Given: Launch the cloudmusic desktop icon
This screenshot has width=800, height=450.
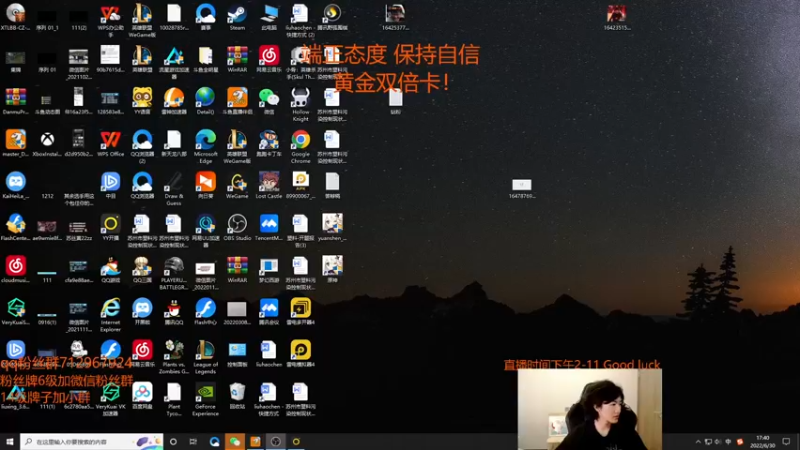Looking at the screenshot, I should click(15, 270).
